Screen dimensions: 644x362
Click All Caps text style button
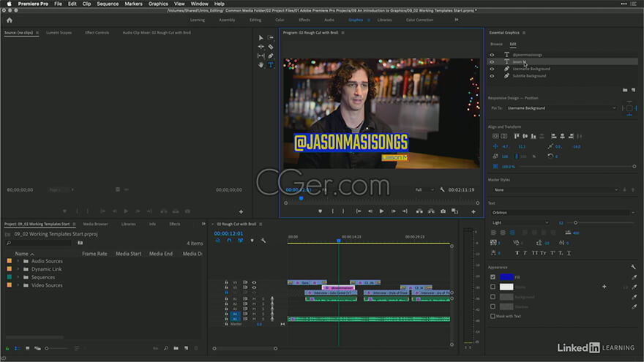(534, 253)
